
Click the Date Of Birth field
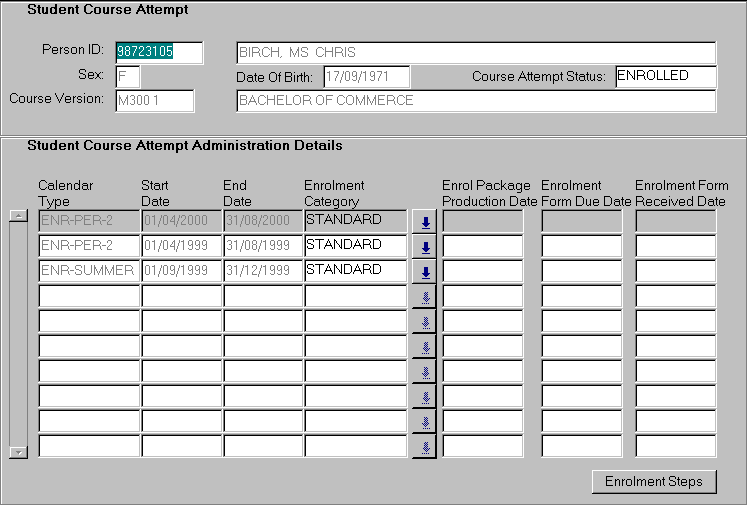click(x=366, y=77)
